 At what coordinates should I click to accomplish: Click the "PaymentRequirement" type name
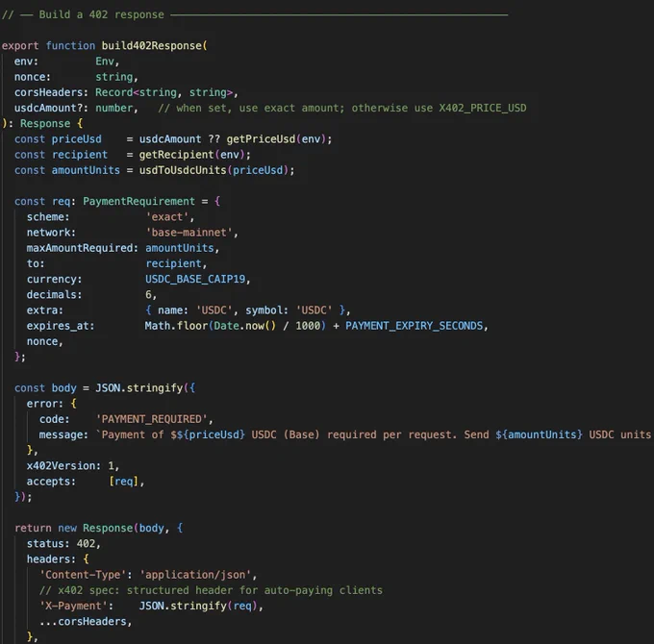tap(138, 201)
